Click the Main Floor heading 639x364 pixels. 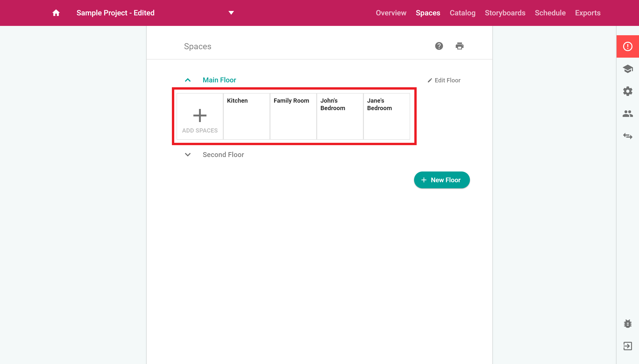click(x=219, y=80)
